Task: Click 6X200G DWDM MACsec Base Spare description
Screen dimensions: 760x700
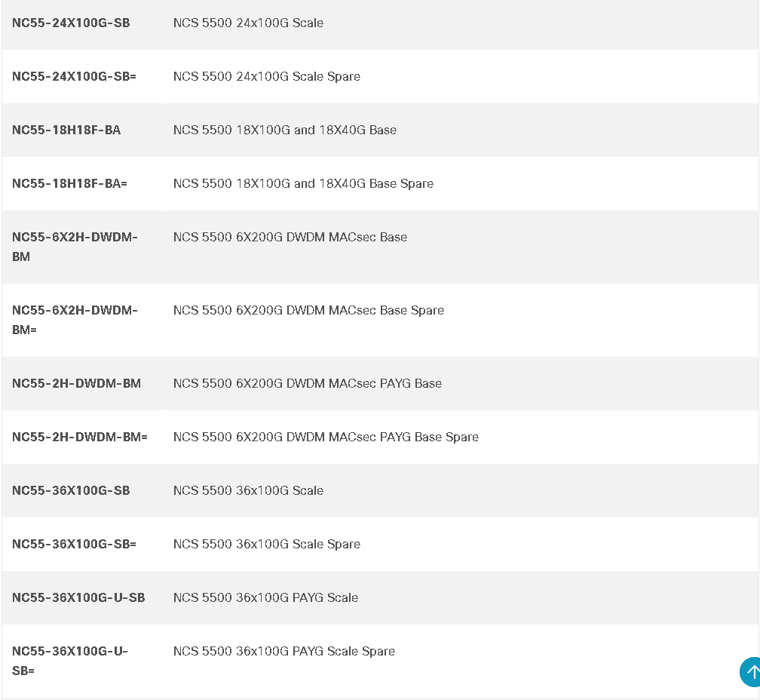Action: coord(308,310)
